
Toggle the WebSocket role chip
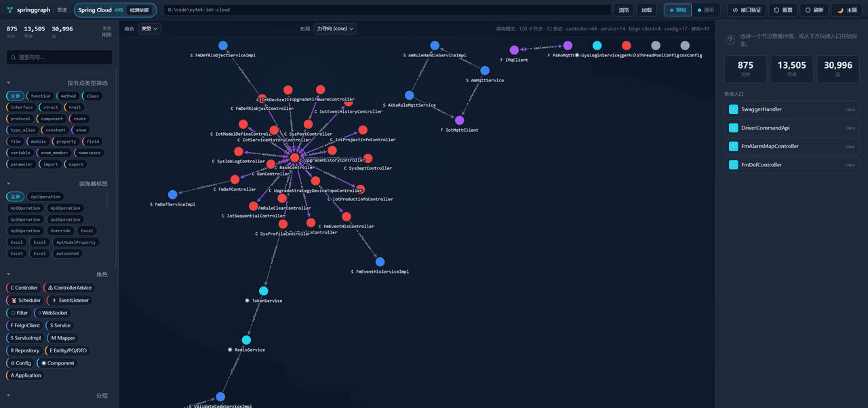coord(52,313)
